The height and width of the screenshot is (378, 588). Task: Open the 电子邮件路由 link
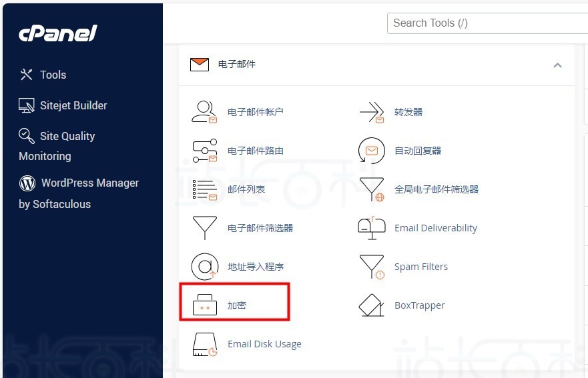[256, 151]
